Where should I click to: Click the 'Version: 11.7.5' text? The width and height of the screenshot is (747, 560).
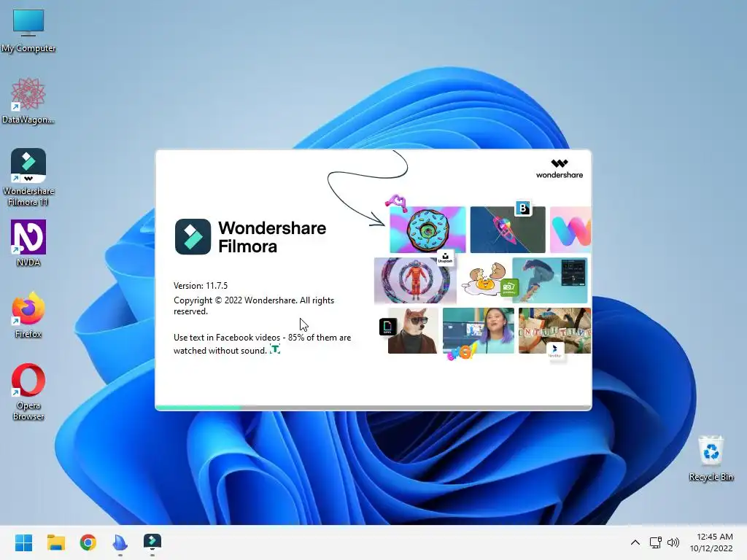(x=201, y=286)
